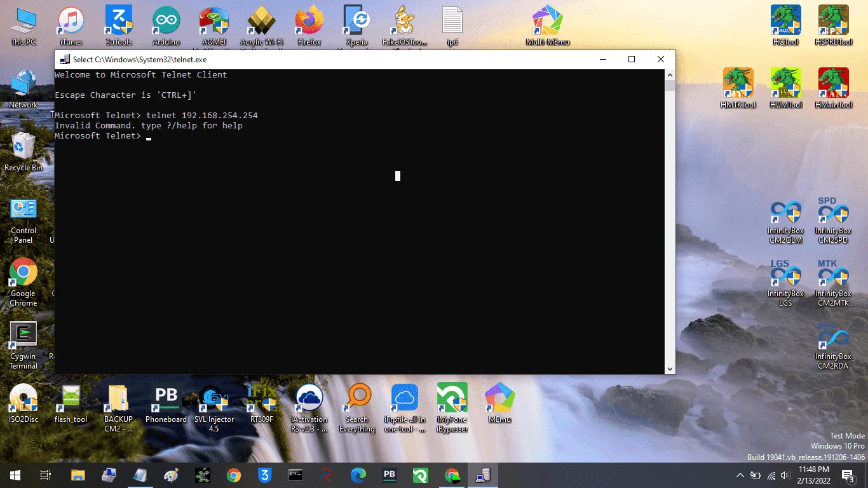Viewport: 868px width, 488px height.
Task: Open Acrylic Wi-Fi desktop shortcut
Action: 261,26
